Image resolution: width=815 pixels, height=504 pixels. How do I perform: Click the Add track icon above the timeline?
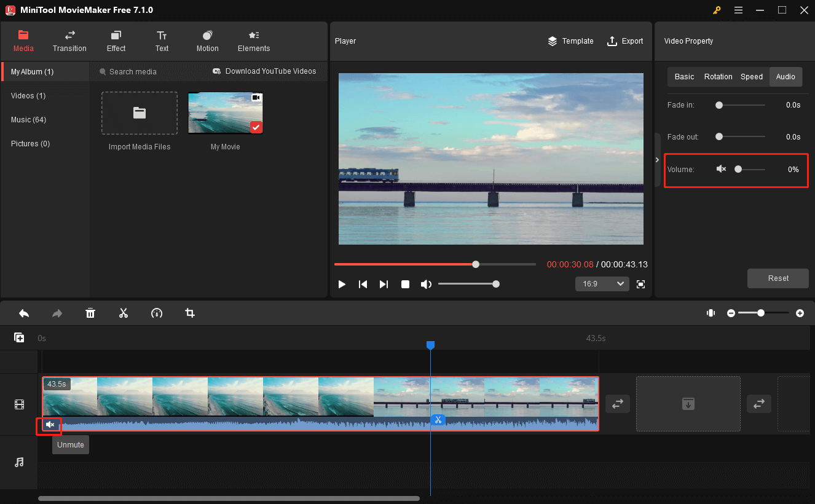point(19,337)
